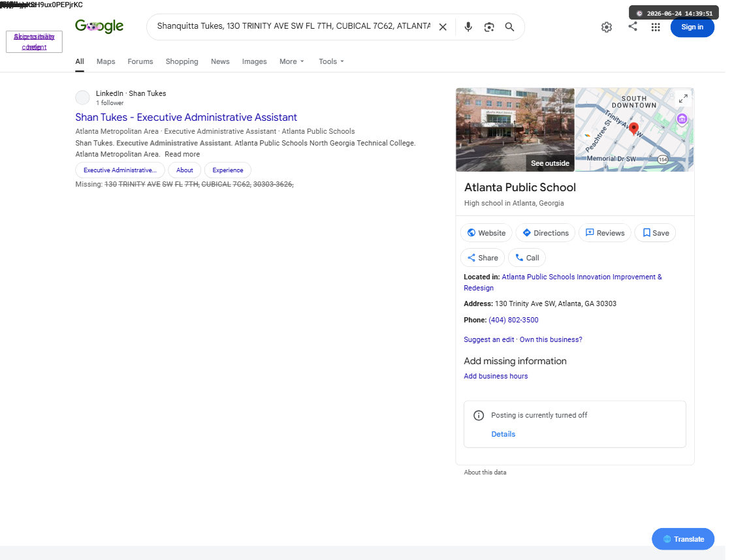Click the purple museum marker on map
This screenshot has width=734, height=560.
pos(682,119)
